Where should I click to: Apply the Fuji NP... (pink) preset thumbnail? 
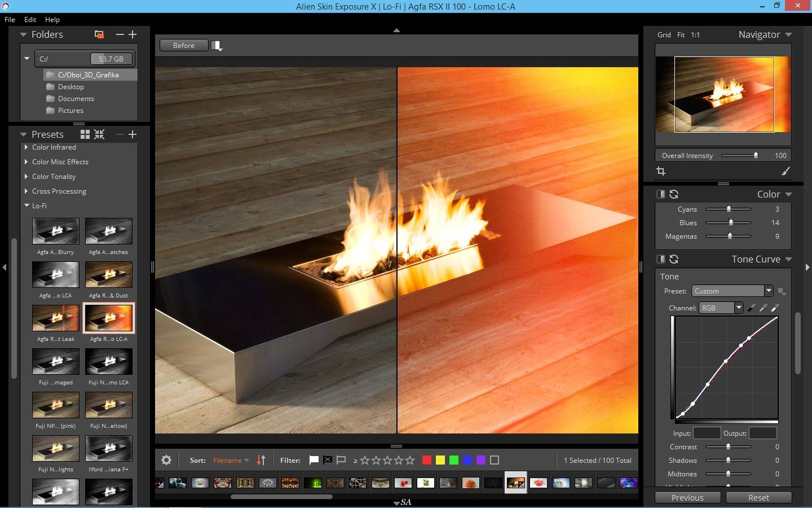coord(56,405)
